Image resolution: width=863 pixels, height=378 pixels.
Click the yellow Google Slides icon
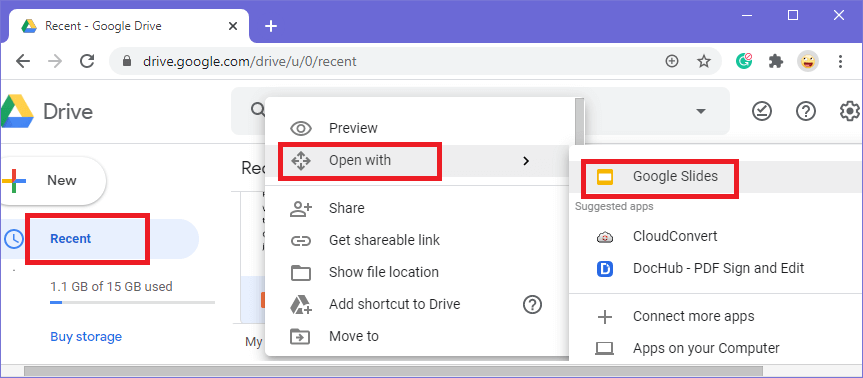(605, 177)
